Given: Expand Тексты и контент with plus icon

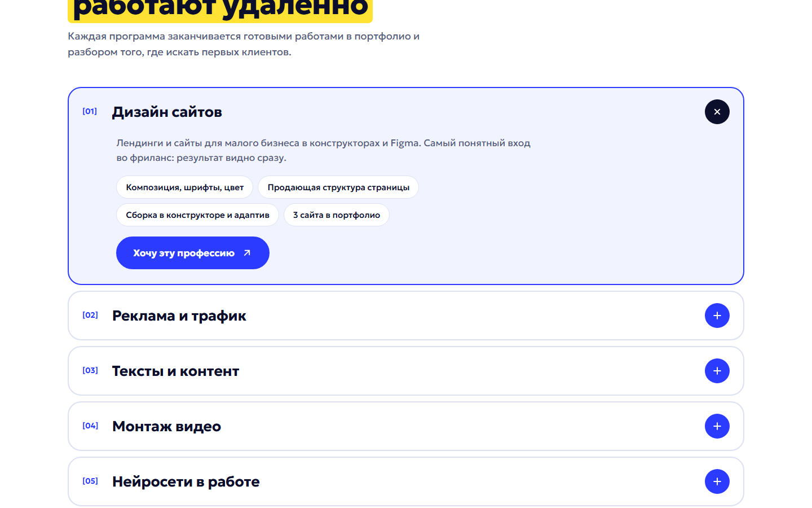Looking at the screenshot, I should coord(717,371).
